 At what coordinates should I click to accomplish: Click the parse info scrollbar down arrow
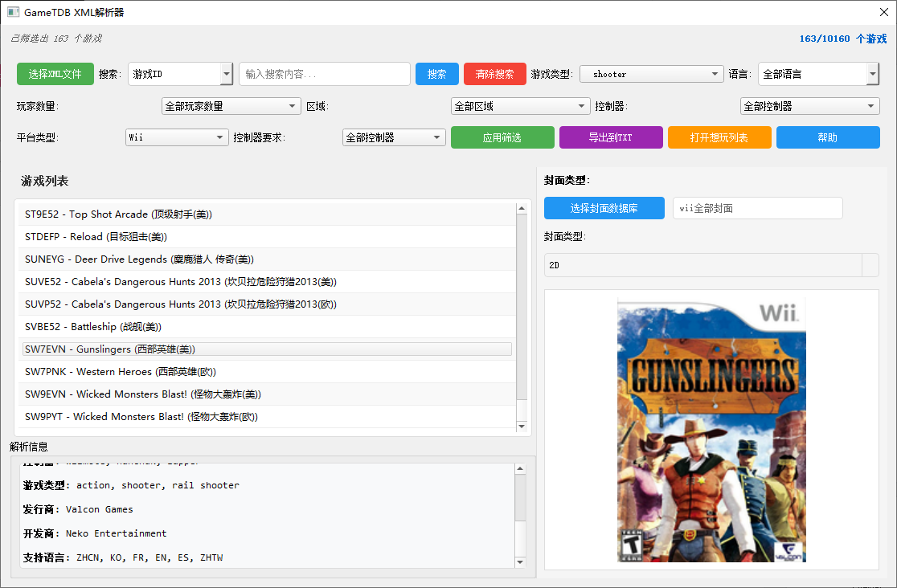click(x=520, y=562)
